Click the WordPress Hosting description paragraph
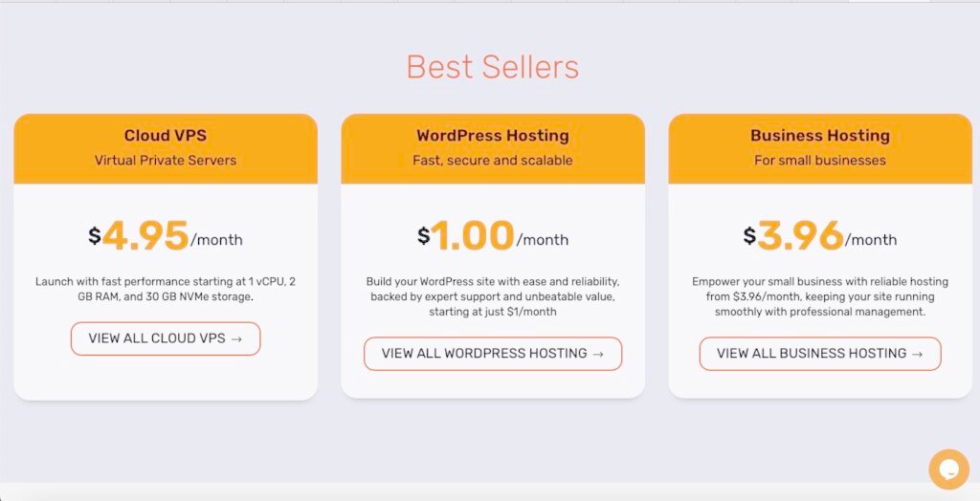Viewport: 980px width, 501px height. coord(493,296)
